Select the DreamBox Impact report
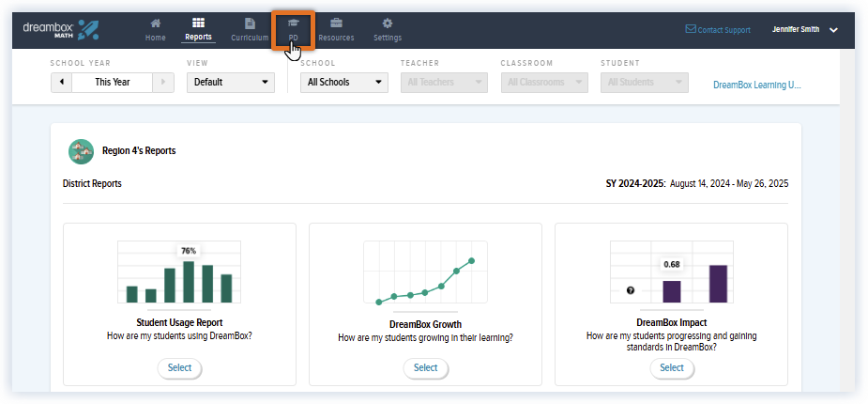Image resolution: width=868 pixels, height=404 pixels. click(672, 368)
